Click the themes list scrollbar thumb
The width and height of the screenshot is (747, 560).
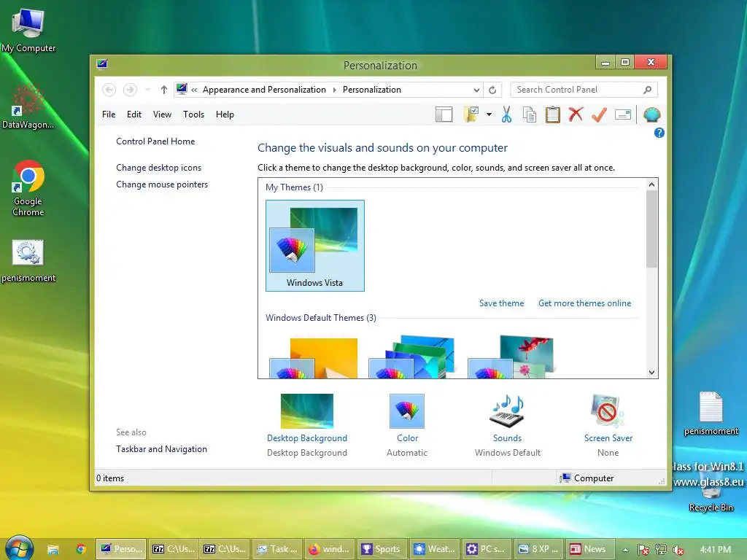[651, 229]
